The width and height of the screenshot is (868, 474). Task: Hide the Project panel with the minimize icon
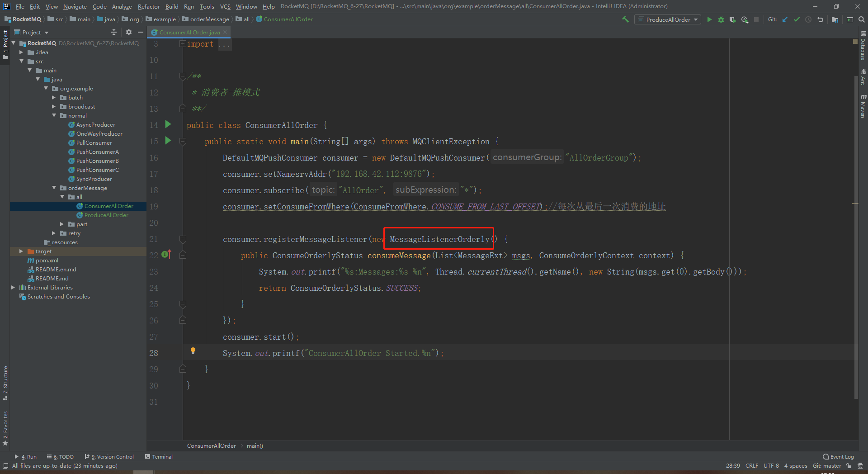pyautogui.click(x=140, y=32)
